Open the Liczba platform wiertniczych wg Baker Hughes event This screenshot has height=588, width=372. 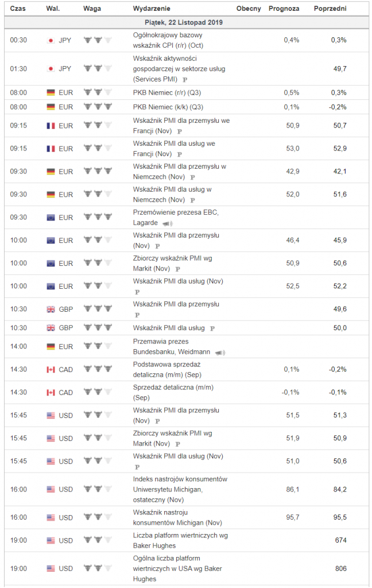tap(180, 540)
